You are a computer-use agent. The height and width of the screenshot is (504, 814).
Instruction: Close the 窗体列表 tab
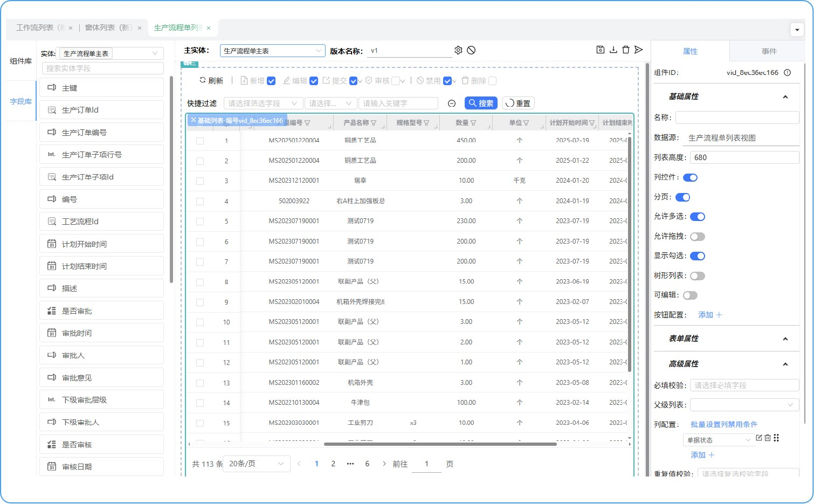(x=139, y=28)
